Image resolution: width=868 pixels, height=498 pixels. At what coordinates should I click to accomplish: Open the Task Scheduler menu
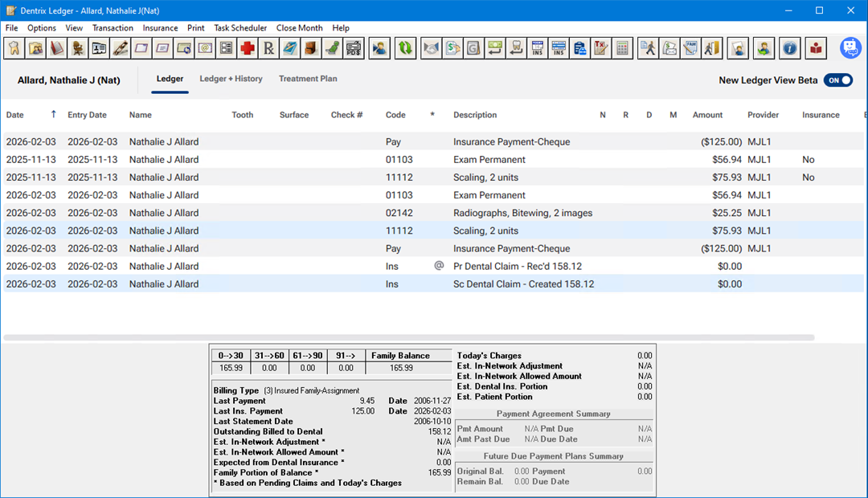tap(240, 28)
